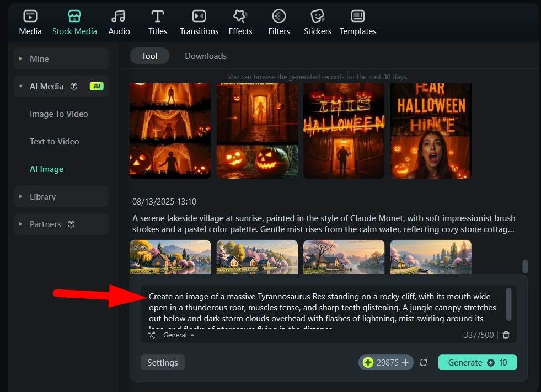Open the Settings button
This screenshot has height=392, width=541.
pos(163,362)
